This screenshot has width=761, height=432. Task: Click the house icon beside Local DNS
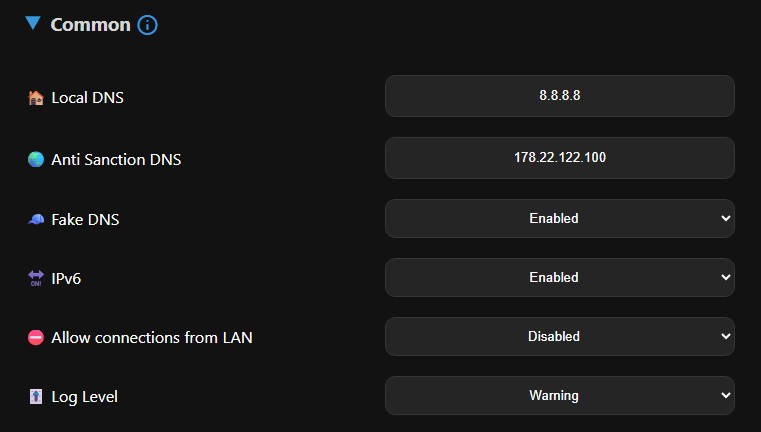[x=36, y=98]
